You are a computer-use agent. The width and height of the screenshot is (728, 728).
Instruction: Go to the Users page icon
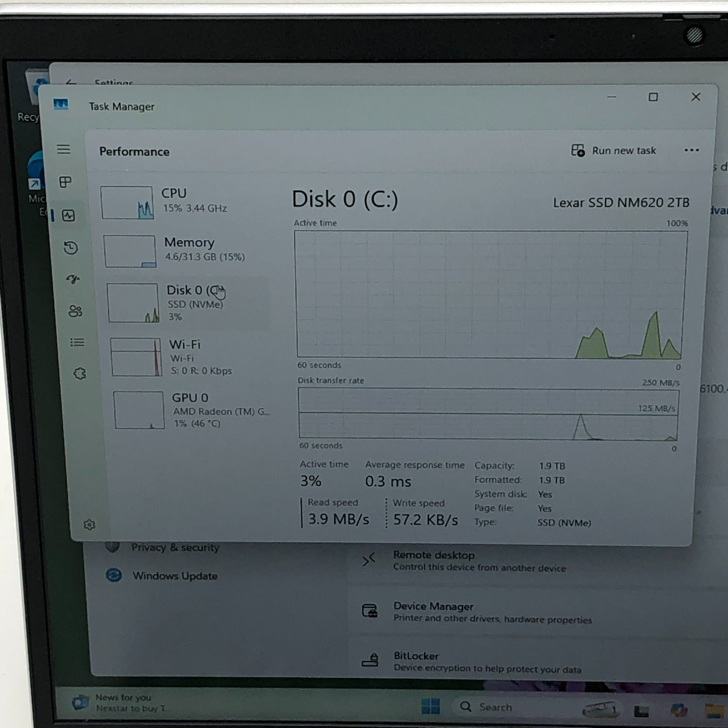click(75, 311)
